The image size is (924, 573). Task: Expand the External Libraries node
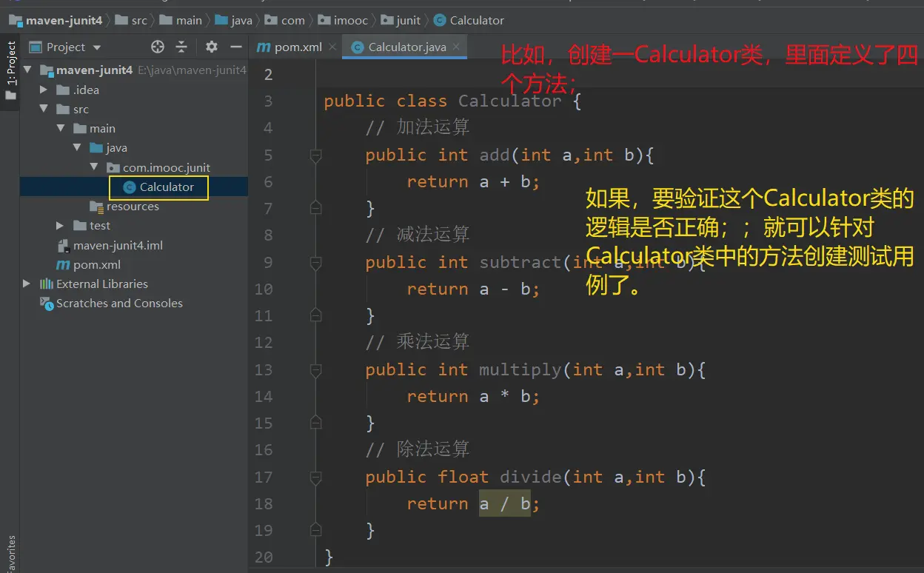(x=27, y=284)
